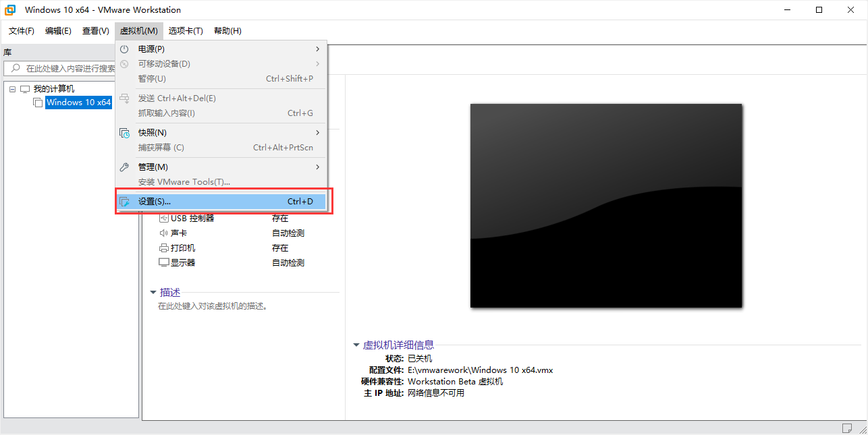The width and height of the screenshot is (868, 435).
Task: Click the removable devices disc icon
Action: pyautogui.click(x=124, y=64)
